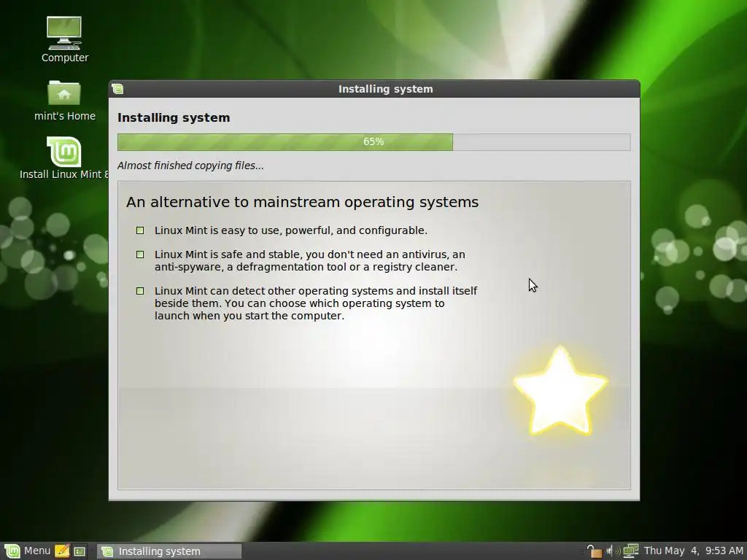
Task: Click the 'Linux Mint is safe and stable' paragraph
Action: click(309, 260)
